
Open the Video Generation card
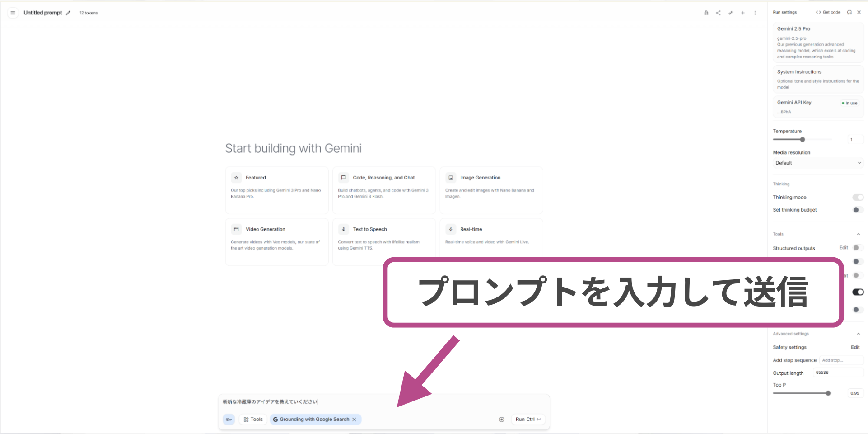(x=276, y=242)
